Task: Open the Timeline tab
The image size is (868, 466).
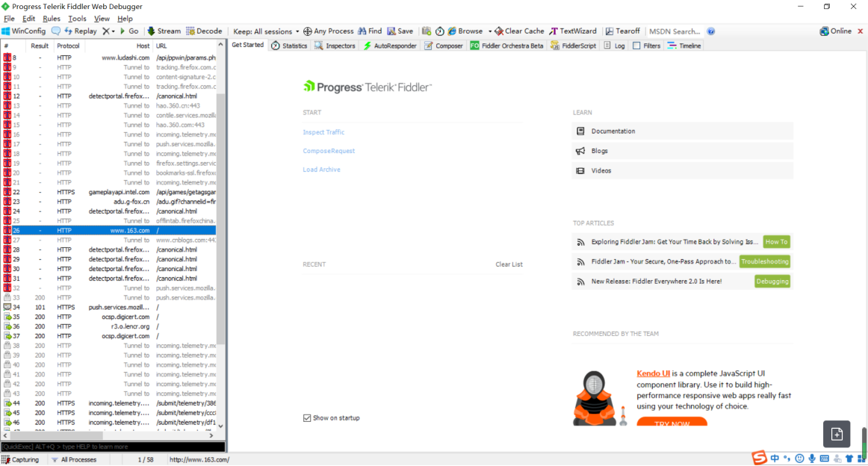Action: (x=684, y=46)
